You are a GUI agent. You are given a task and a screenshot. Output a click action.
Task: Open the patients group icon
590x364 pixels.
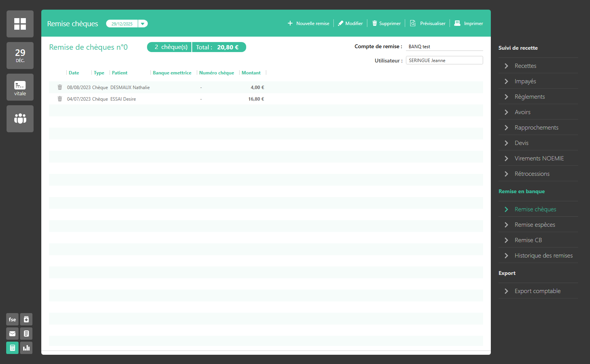click(x=20, y=119)
